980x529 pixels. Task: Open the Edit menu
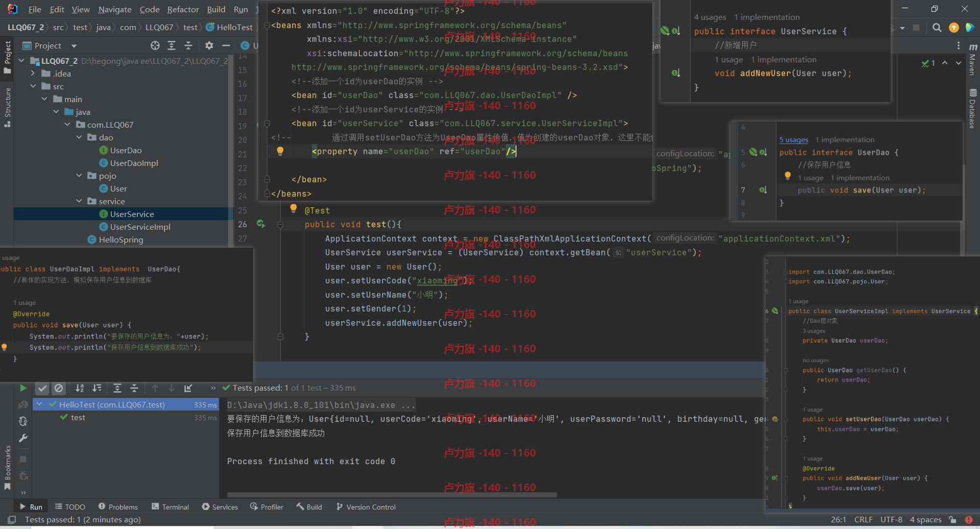57,9
